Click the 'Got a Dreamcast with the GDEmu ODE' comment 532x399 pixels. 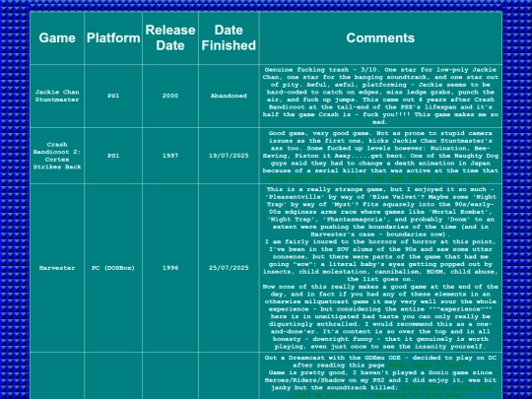[380, 376]
